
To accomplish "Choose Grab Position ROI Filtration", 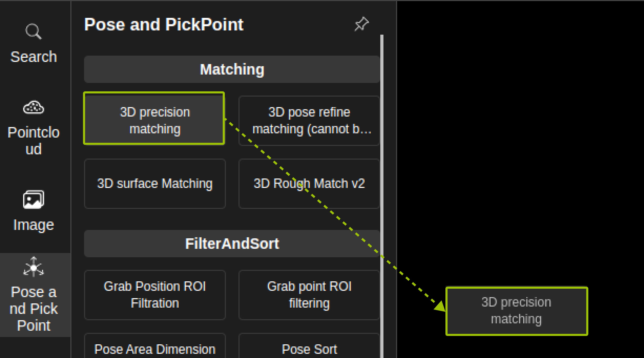I will [x=155, y=295].
